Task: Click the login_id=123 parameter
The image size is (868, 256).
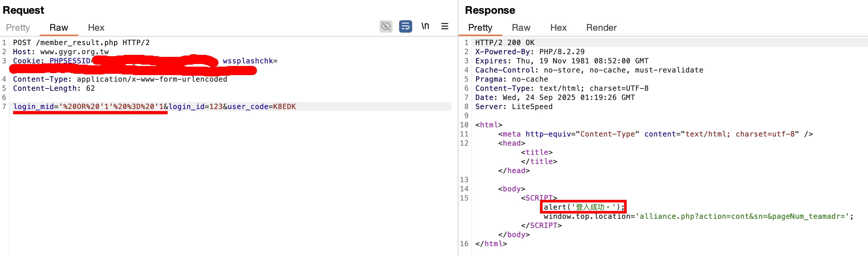Action: (196, 106)
